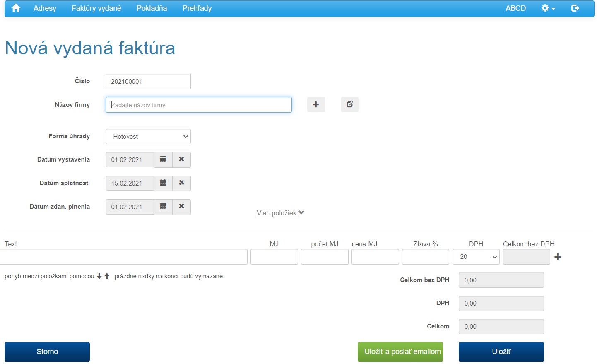
Task: Open the Adresy menu item
Action: pos(45,8)
